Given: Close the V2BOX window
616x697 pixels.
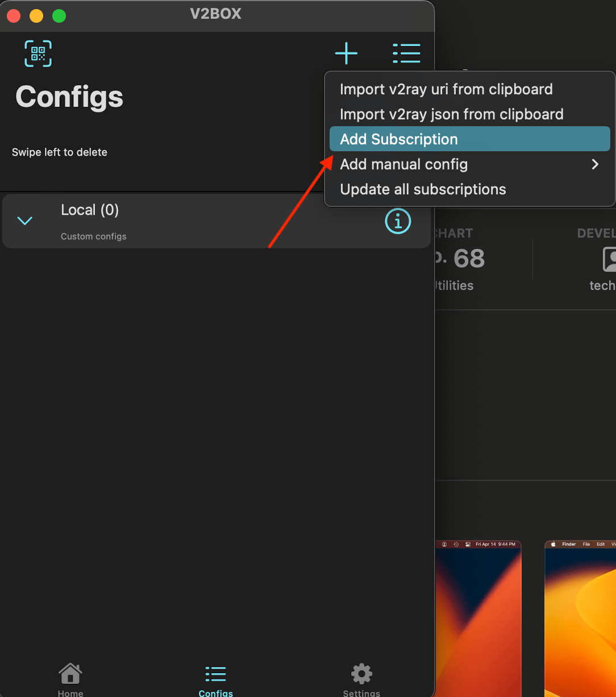Looking at the screenshot, I should pyautogui.click(x=14, y=16).
